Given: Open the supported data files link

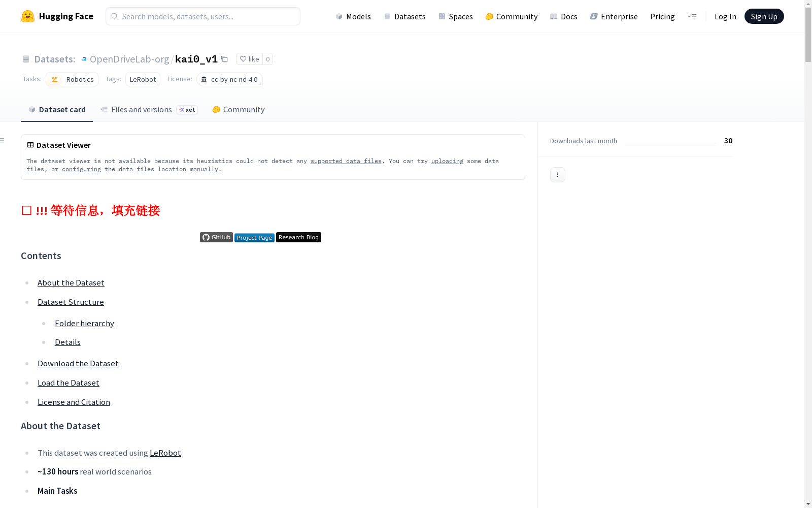Looking at the screenshot, I should pos(346,161).
